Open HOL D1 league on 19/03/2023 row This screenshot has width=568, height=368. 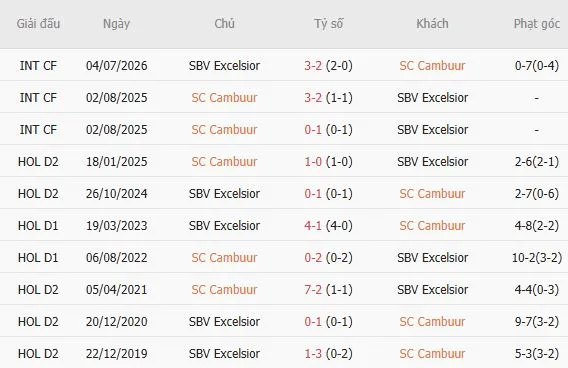(x=38, y=226)
